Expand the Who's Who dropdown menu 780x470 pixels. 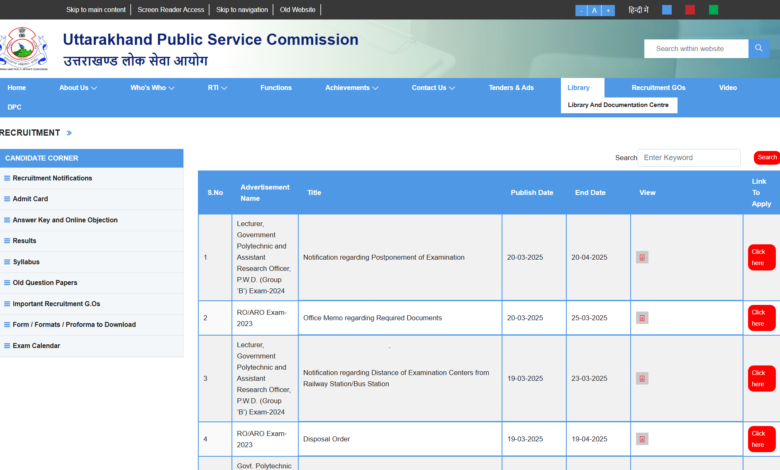coord(152,88)
